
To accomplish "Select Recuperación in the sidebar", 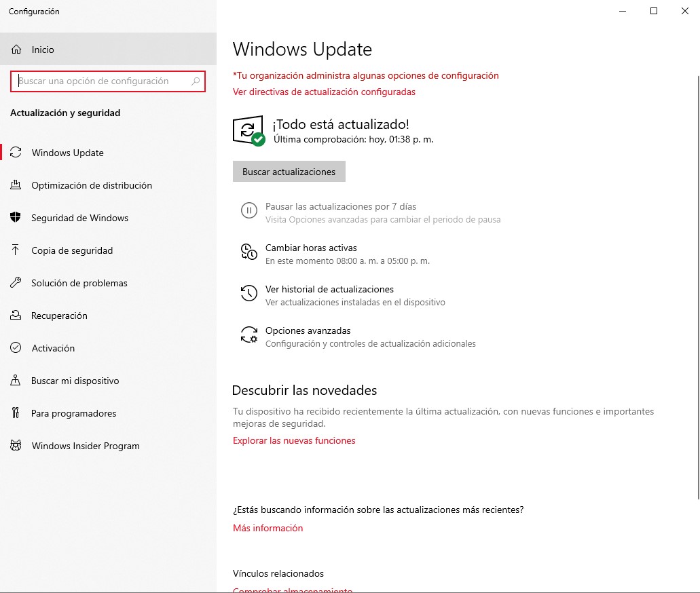I will tap(108, 315).
